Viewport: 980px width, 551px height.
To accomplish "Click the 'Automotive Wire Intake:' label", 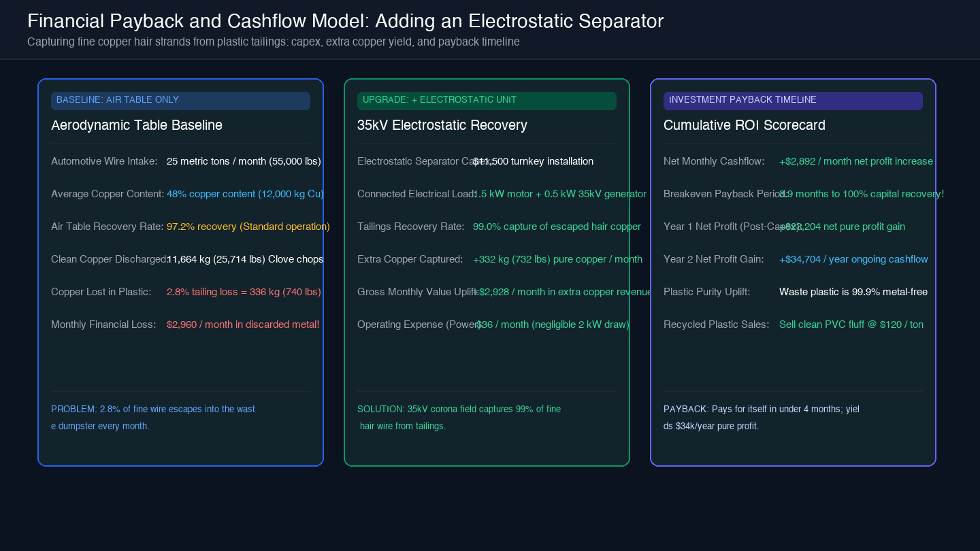I will pyautogui.click(x=104, y=161).
